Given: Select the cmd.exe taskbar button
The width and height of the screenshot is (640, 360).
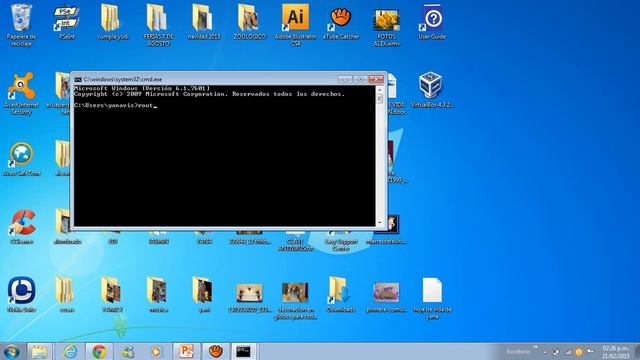Looking at the screenshot, I should tap(244, 351).
